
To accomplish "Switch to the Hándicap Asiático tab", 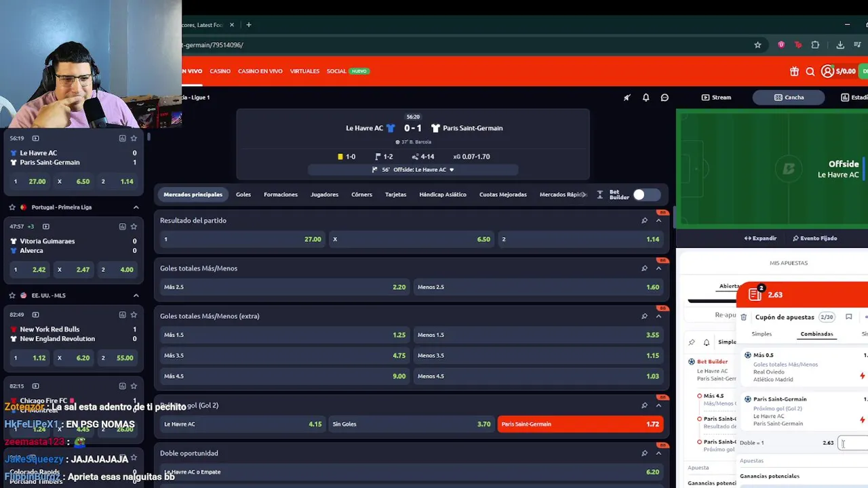I will click(443, 195).
